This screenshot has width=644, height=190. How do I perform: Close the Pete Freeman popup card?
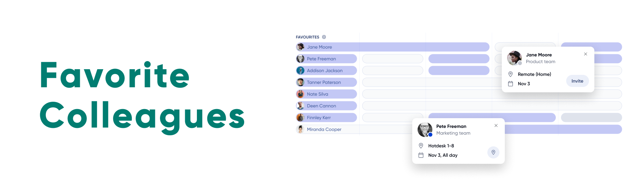point(496,126)
